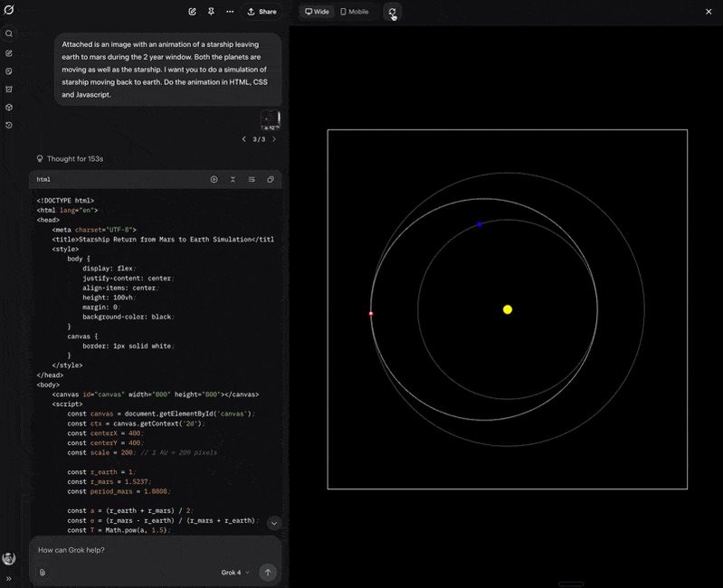Viewport: 723px width, 588px height.
Task: Click the user profile avatar
Action: [9, 558]
